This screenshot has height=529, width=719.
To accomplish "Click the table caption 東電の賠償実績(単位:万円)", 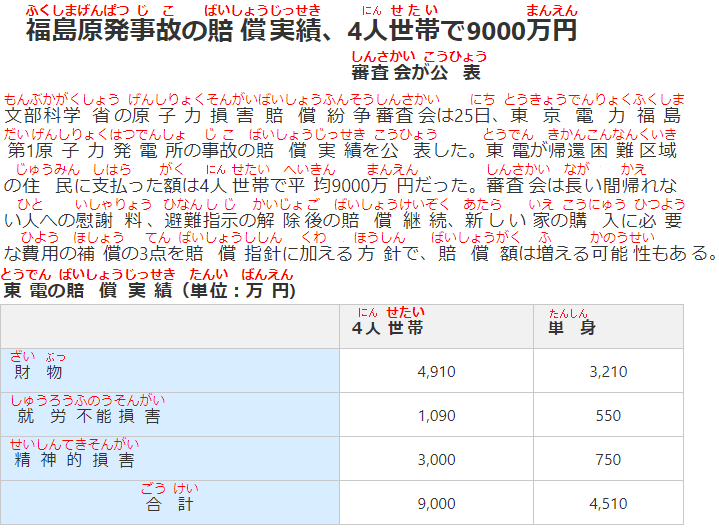I will (149, 290).
